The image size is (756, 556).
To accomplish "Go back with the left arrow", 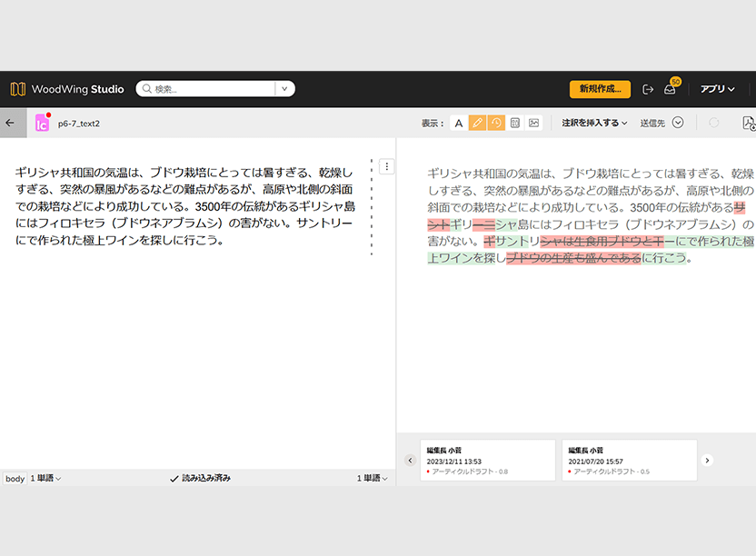I will pos(11,123).
